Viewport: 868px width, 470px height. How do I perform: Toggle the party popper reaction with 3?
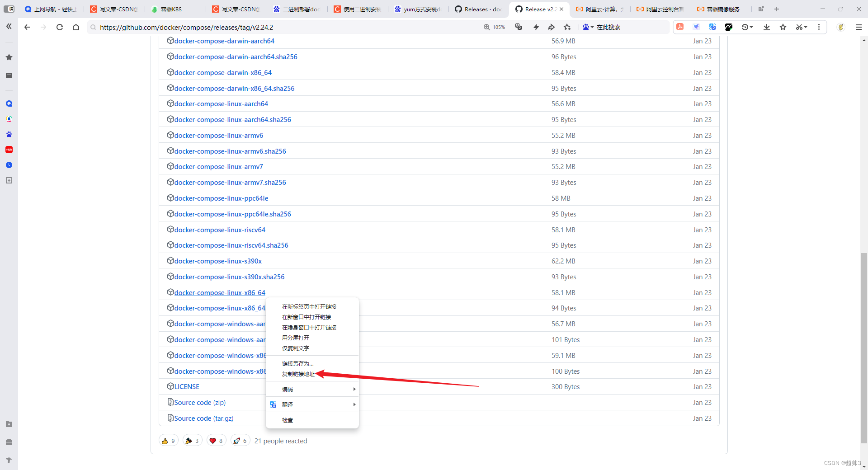[x=192, y=441]
